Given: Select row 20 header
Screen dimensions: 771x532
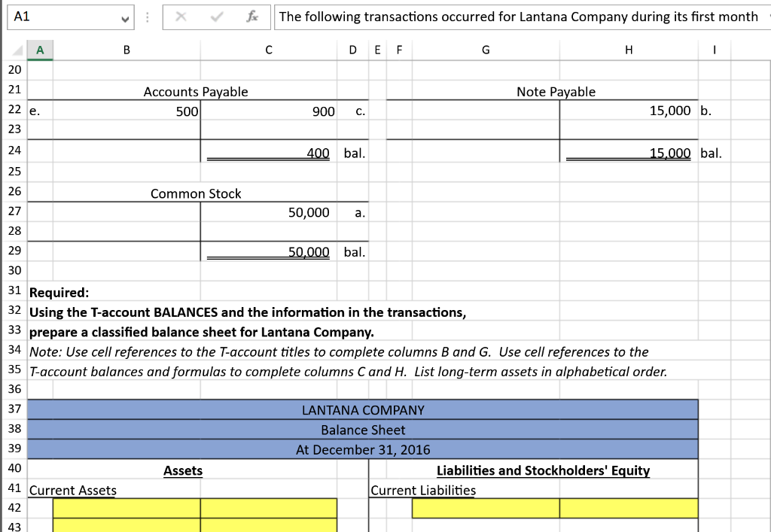Looking at the screenshot, I should point(15,70).
